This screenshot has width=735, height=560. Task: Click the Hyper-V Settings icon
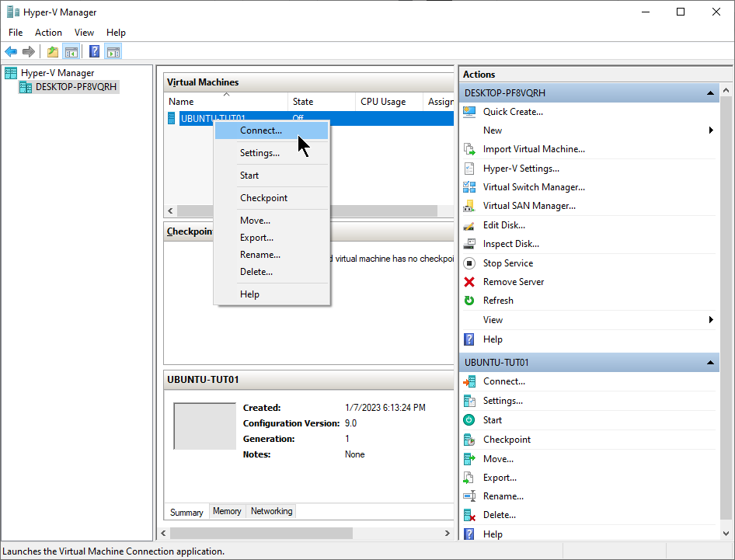(x=469, y=169)
